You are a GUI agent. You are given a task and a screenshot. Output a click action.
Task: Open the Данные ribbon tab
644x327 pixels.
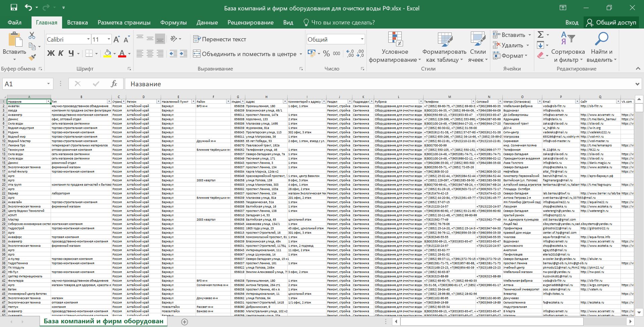(207, 22)
